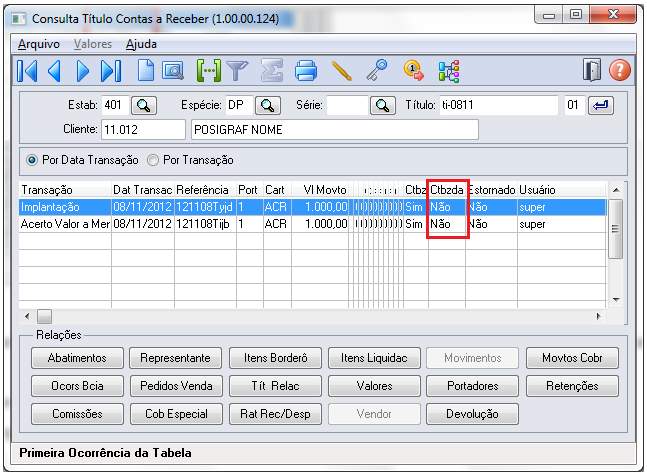Click the sigma totals icon
The image size is (647, 475).
tap(272, 70)
